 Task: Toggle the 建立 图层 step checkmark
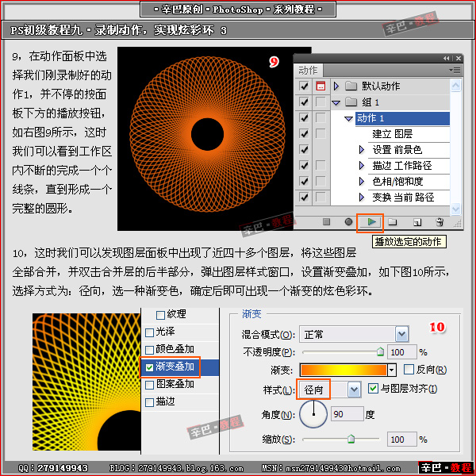(304, 133)
